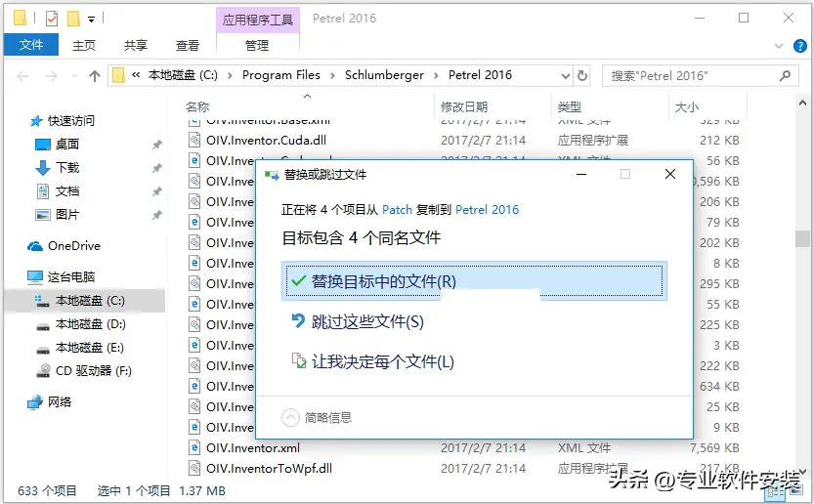The image size is (814, 504).
Task: Click the search magnifier icon
Action: pyautogui.click(x=785, y=76)
